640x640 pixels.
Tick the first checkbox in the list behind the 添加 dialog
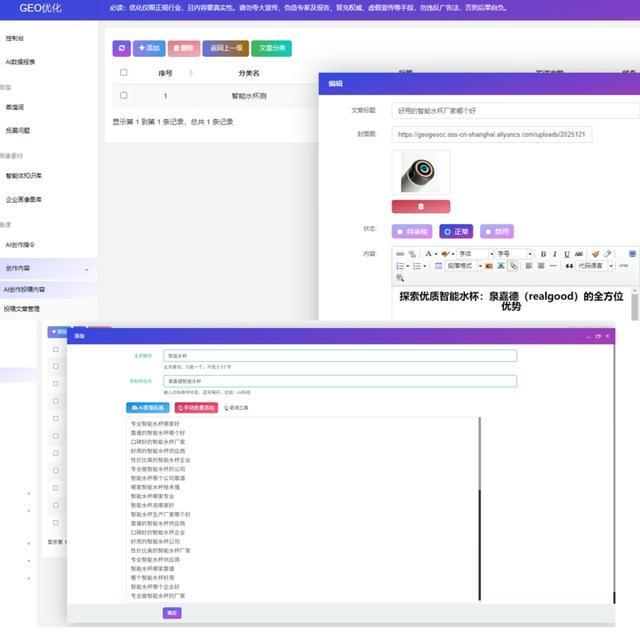[x=56, y=349]
